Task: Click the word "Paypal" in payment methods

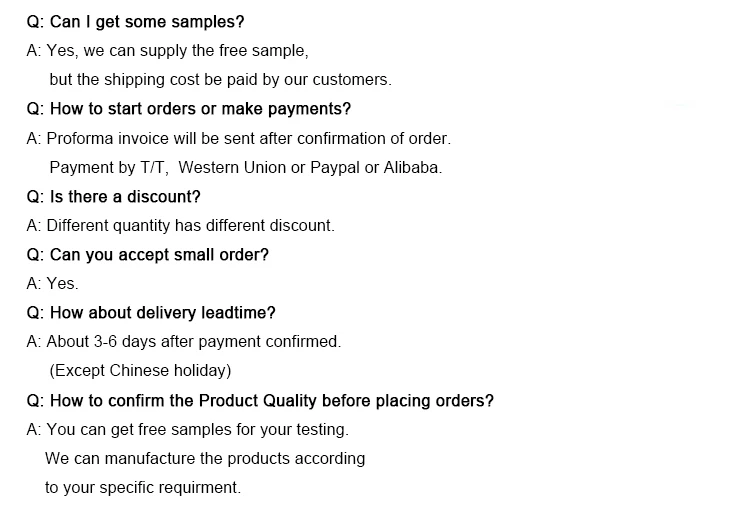Action: point(335,167)
